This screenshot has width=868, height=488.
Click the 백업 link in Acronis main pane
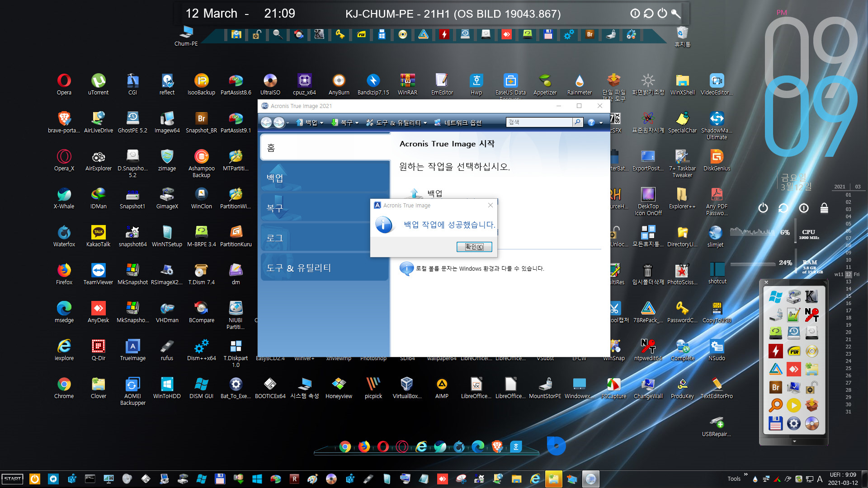coord(435,193)
